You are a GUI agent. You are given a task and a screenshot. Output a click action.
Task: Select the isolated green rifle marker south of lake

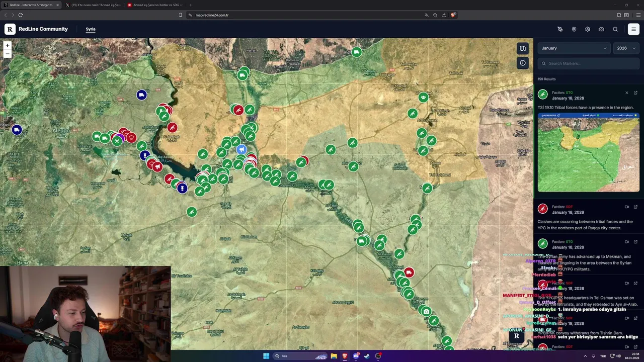pos(192,212)
